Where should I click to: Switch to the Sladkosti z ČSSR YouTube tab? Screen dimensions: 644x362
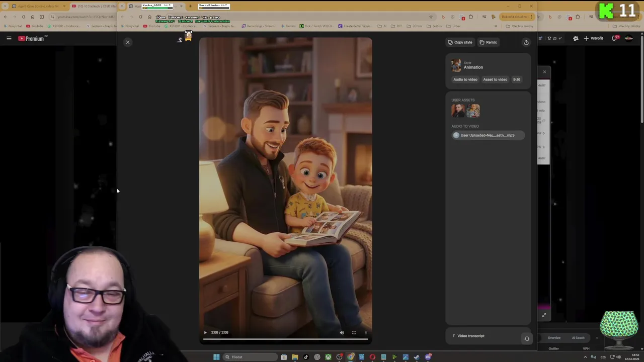[x=95, y=6]
